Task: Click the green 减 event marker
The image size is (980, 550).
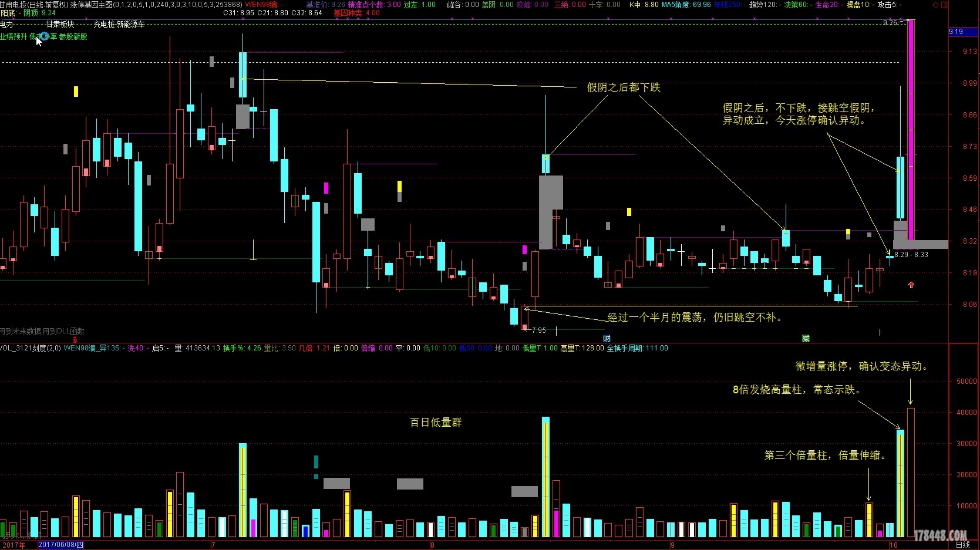Action: 806,339
